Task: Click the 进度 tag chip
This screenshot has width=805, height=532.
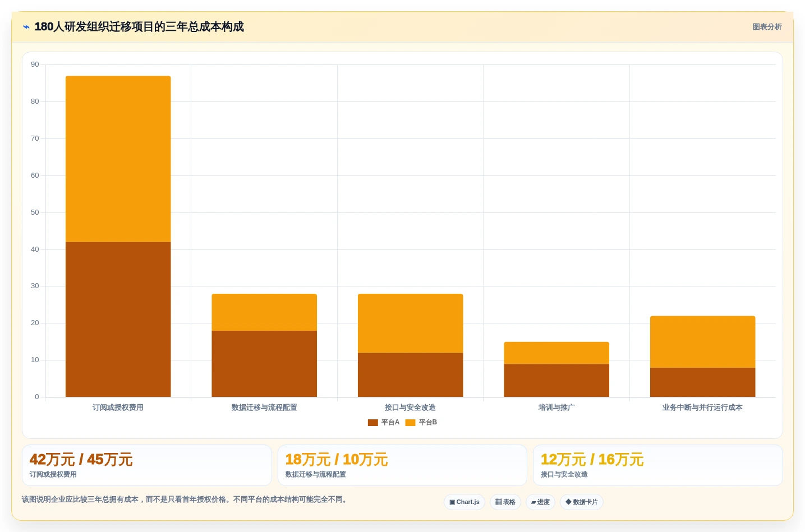Action: (x=540, y=502)
